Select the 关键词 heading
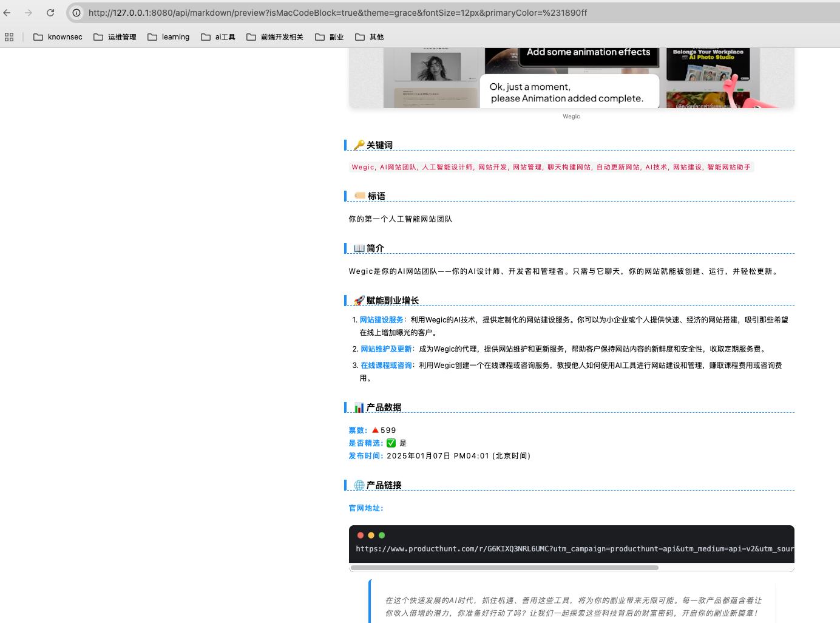The height and width of the screenshot is (623, 840). click(379, 145)
